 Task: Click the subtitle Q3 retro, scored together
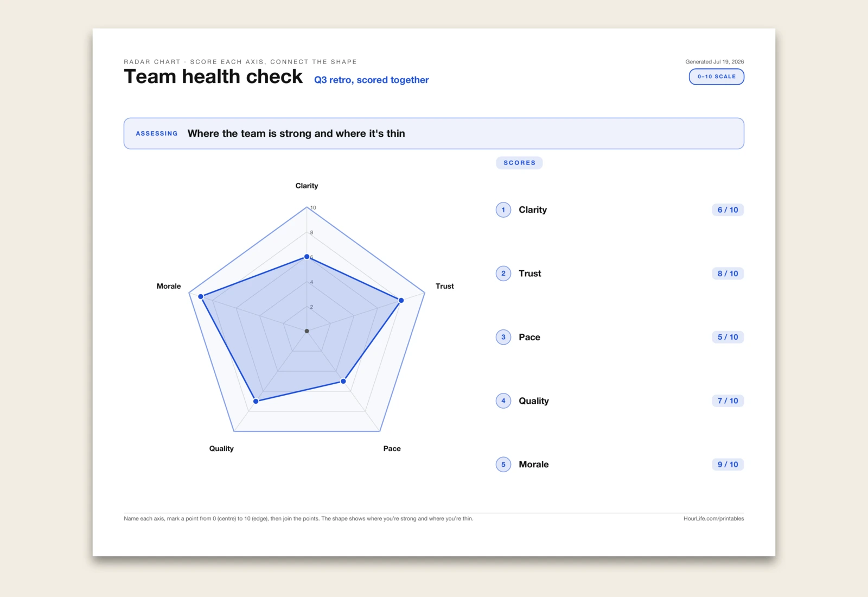coord(372,80)
